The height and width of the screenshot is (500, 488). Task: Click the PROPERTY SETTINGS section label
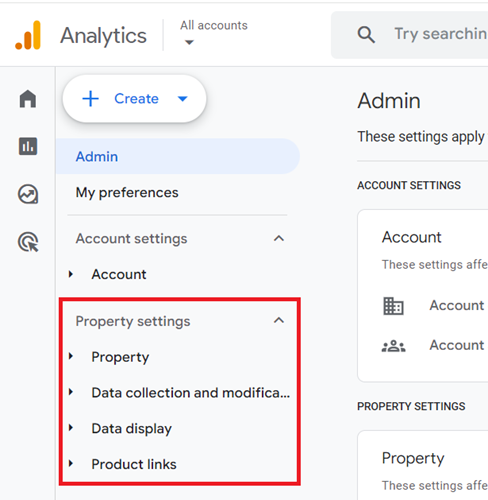click(411, 406)
